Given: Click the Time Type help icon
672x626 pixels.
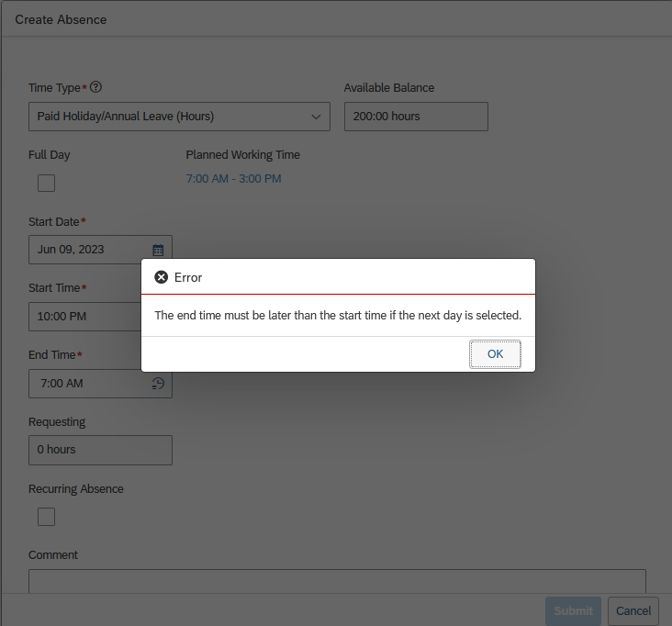Looking at the screenshot, I should [x=96, y=87].
